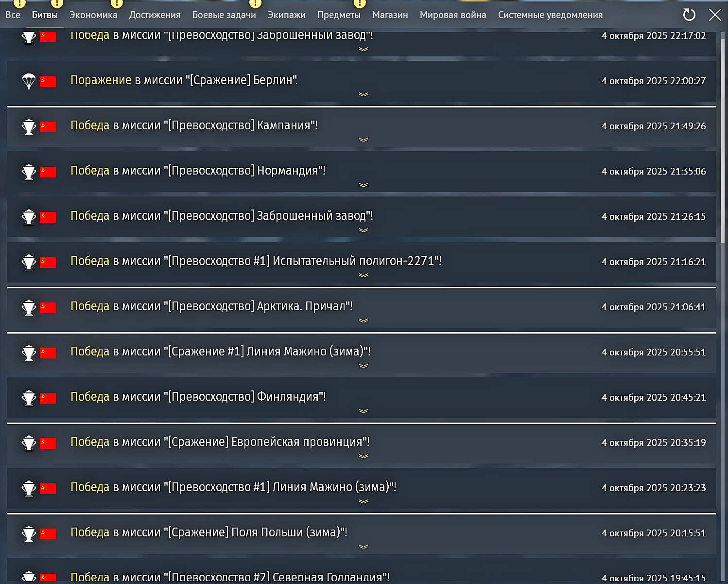Click the parachute icon on the Berlin defeat entry
The height and width of the screenshot is (584, 728).
click(x=29, y=81)
